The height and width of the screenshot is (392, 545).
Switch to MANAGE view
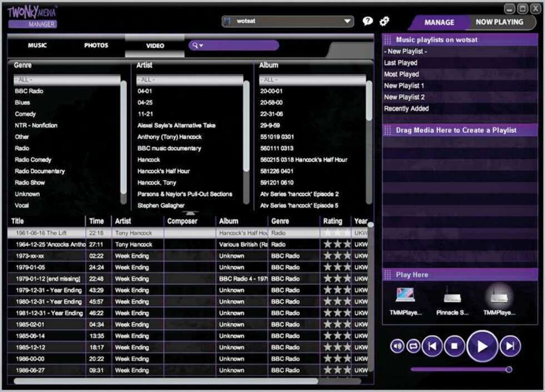click(x=439, y=22)
